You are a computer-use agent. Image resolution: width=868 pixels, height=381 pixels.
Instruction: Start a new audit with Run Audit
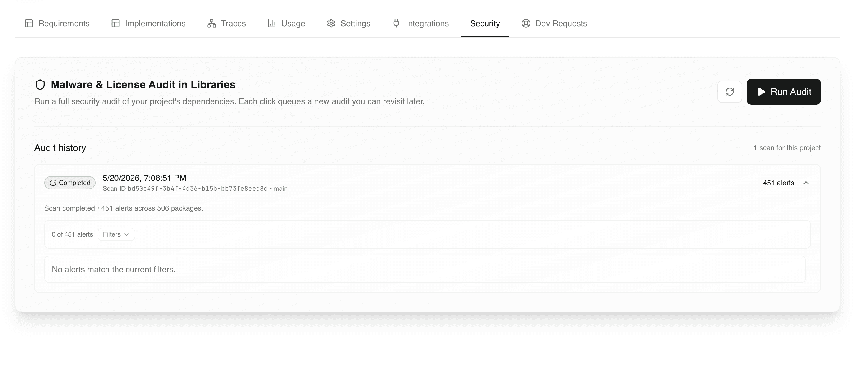click(784, 92)
